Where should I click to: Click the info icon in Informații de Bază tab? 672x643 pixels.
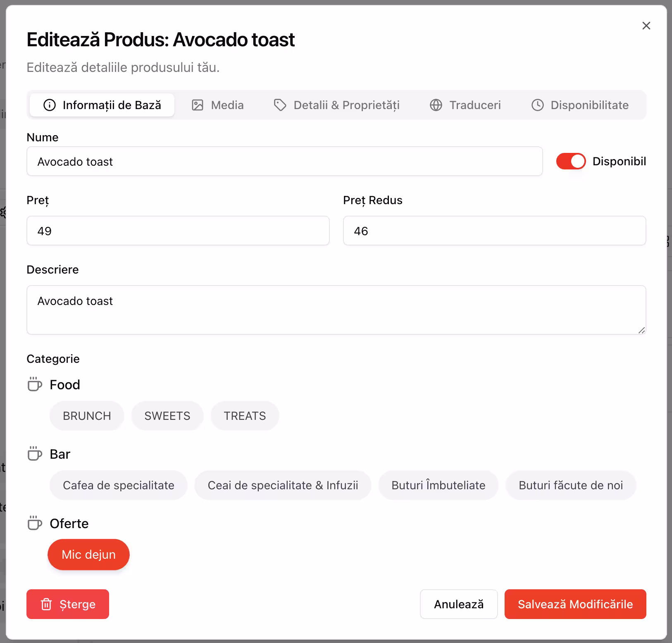point(49,105)
